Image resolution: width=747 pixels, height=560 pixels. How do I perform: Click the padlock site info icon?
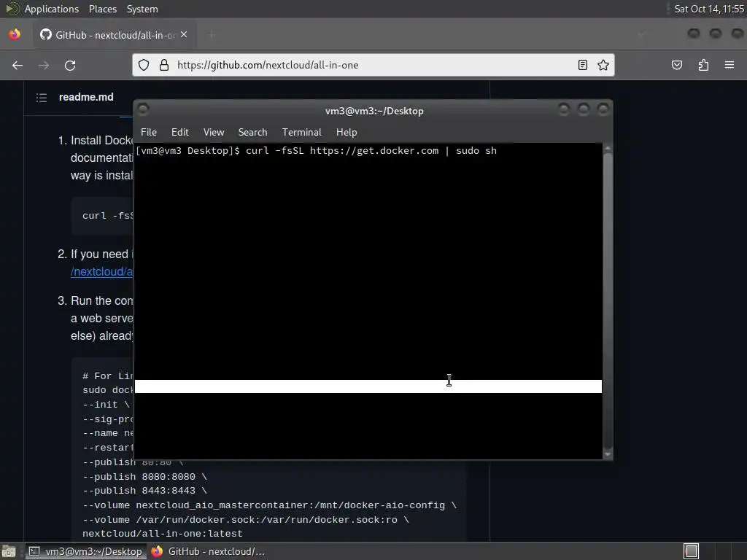164,65
